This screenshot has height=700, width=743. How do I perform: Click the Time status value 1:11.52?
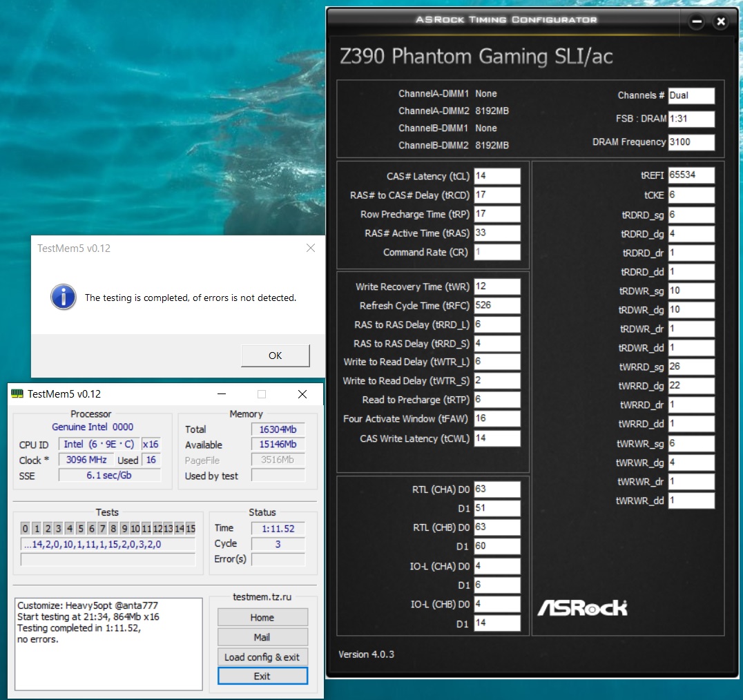(278, 529)
